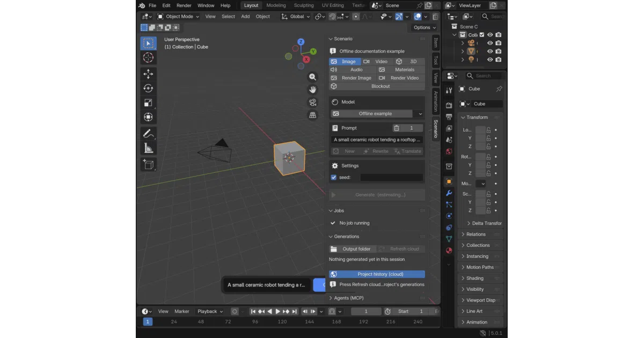Jump to timeline end frame button

(x=295, y=311)
